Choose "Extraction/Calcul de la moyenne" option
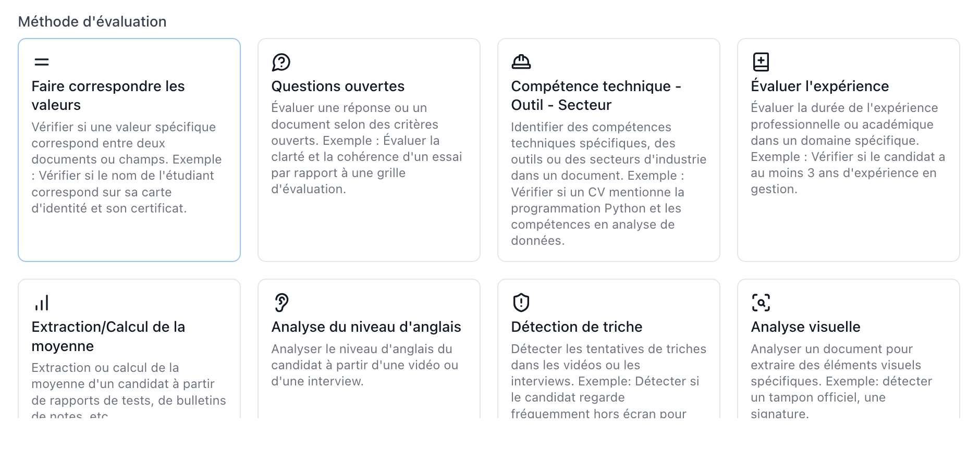This screenshot has width=980, height=450. 129,349
